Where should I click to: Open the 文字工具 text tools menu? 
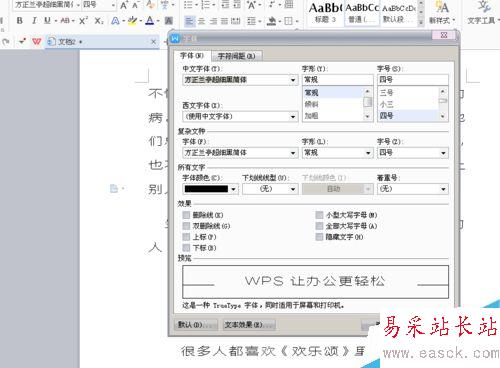coord(483,13)
